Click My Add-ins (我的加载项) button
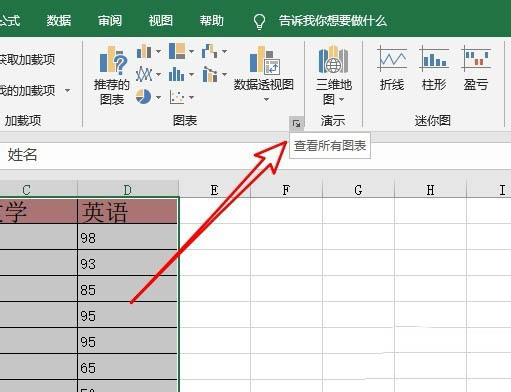 pos(27,91)
